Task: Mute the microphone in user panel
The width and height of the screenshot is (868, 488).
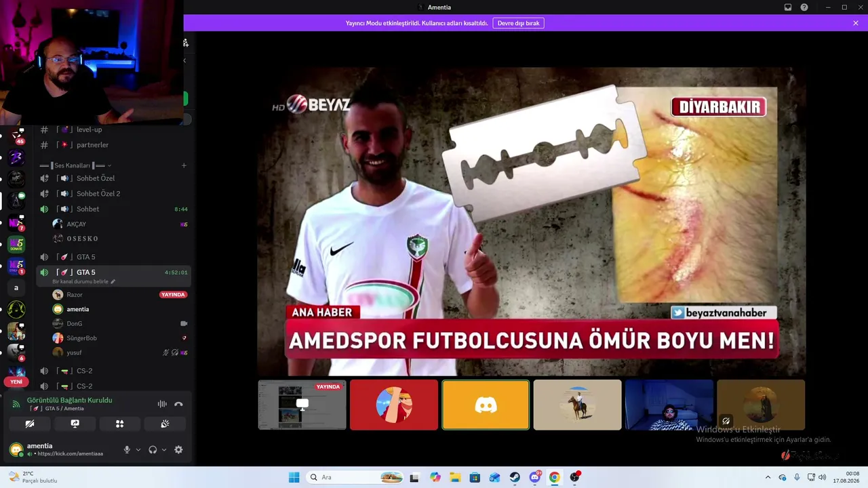Action: coord(127,449)
